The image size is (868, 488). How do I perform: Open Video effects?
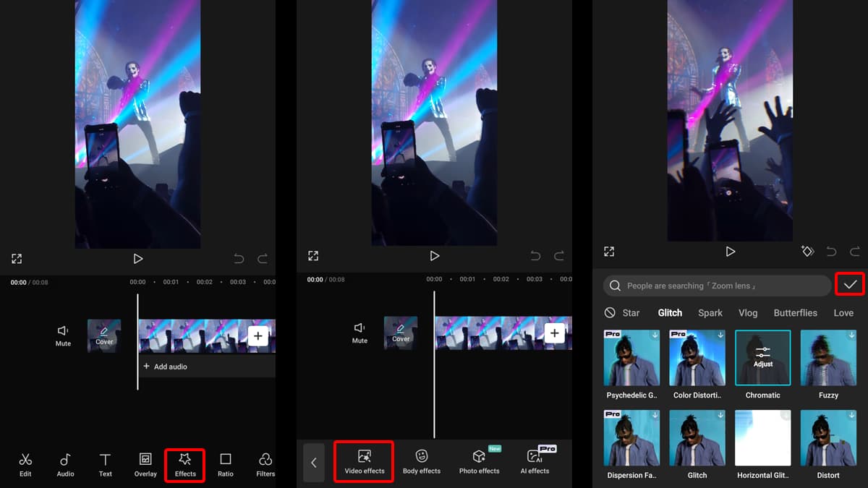(363, 461)
